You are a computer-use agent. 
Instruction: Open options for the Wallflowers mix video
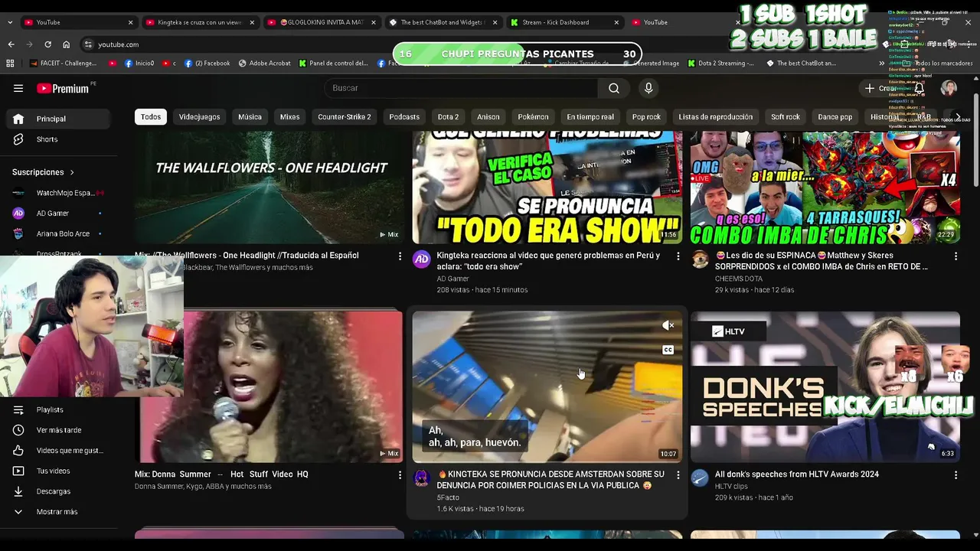pyautogui.click(x=400, y=256)
